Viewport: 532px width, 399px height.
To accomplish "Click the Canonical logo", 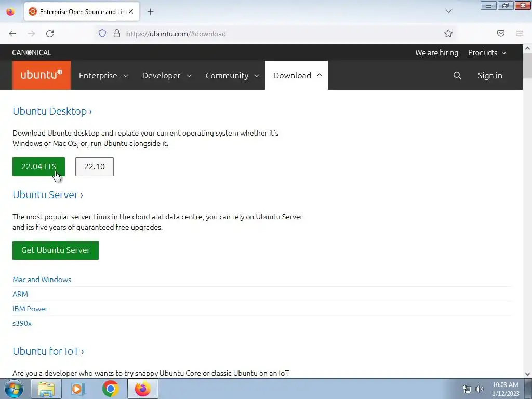I will point(32,52).
